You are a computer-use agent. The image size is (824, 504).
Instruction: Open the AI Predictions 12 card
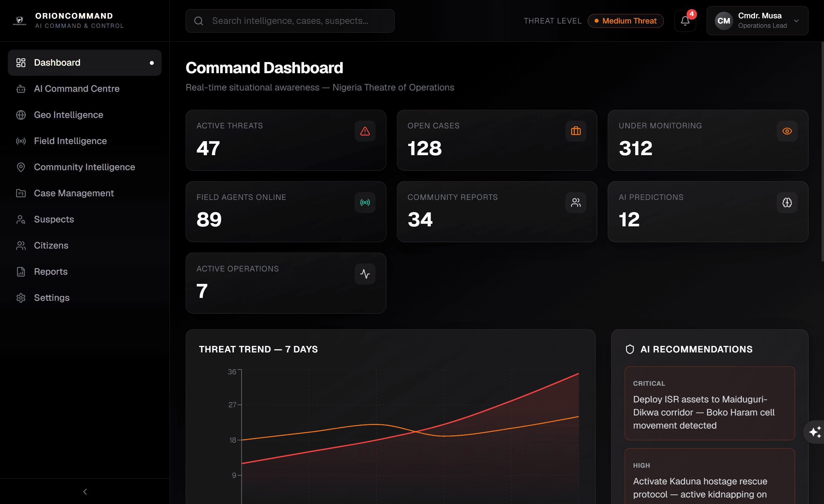708,212
